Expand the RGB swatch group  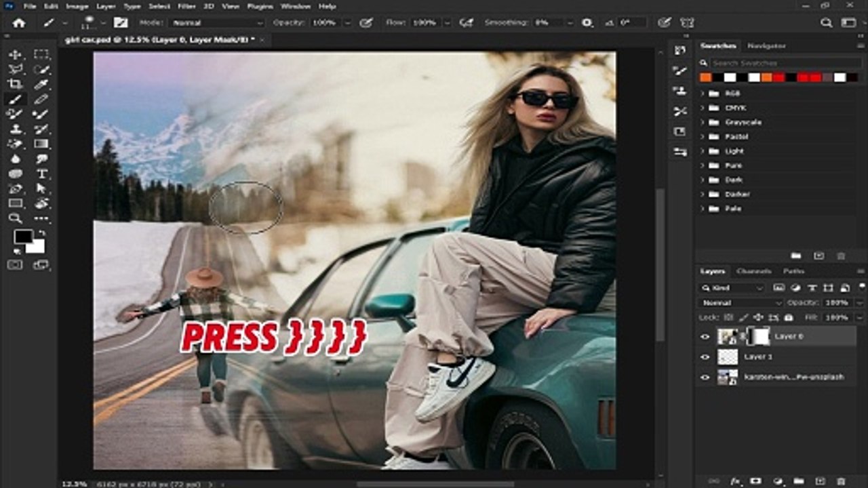[703, 94]
